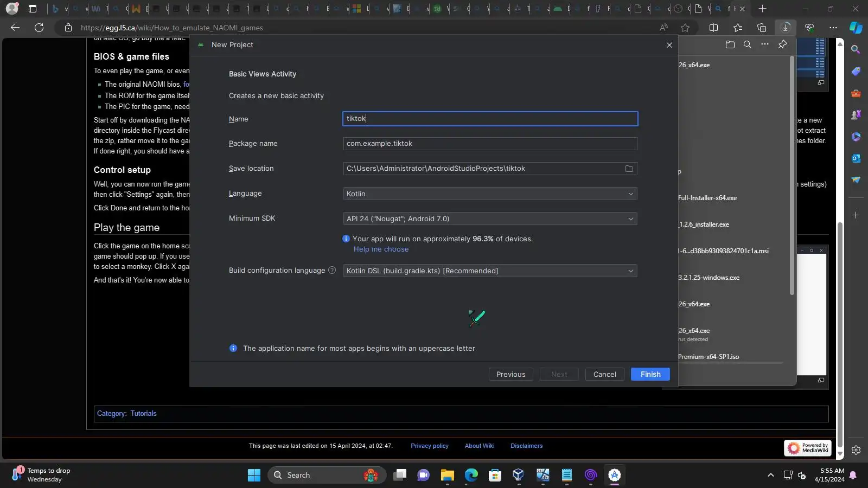This screenshot has width=868, height=488.
Task: Open Edge sidebar tools briefcase
Action: [856, 93]
